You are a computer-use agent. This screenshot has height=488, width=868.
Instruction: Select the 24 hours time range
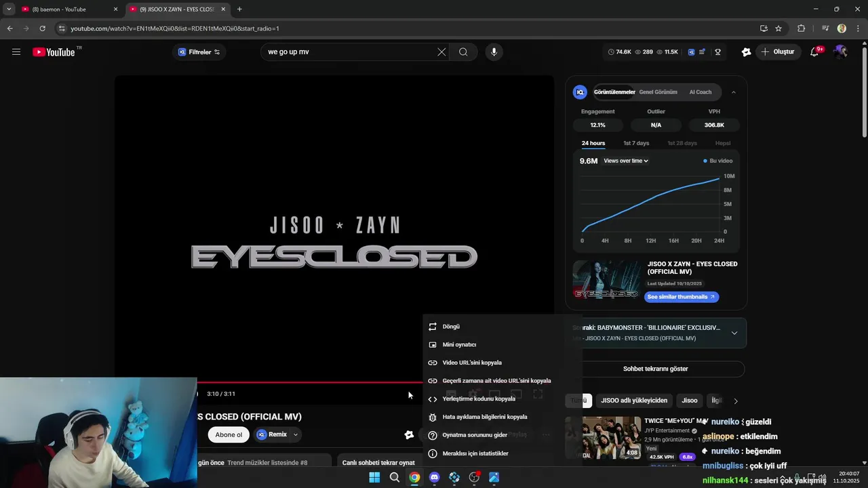(593, 143)
